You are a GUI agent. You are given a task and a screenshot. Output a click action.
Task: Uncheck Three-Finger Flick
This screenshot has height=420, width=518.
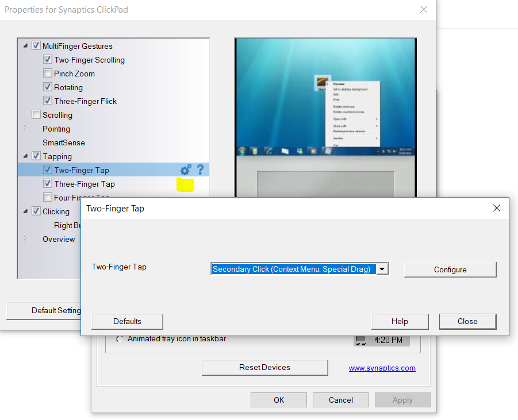(x=48, y=101)
